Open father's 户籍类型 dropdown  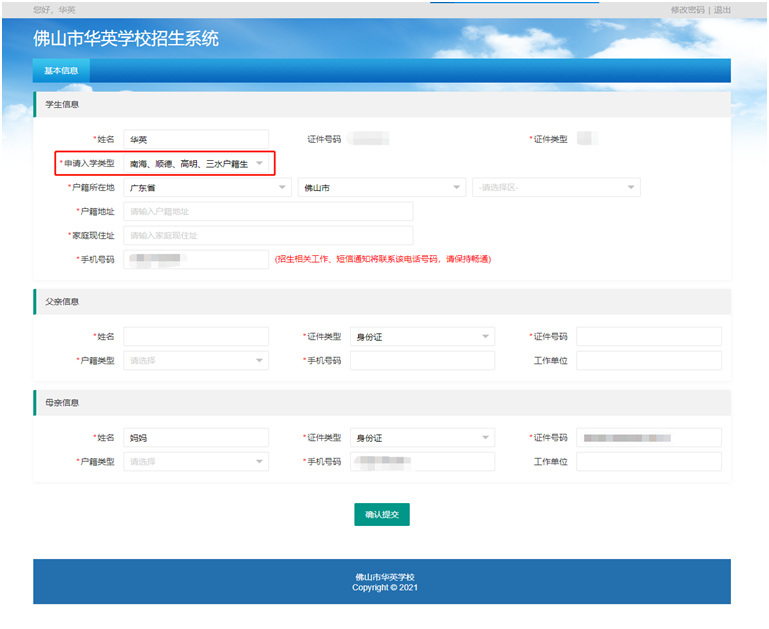click(196, 361)
